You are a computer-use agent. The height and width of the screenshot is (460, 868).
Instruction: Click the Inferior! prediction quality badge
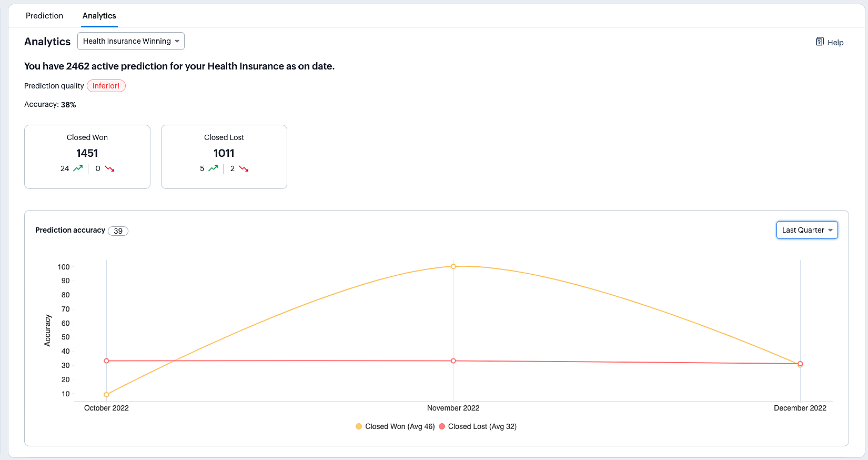(106, 86)
